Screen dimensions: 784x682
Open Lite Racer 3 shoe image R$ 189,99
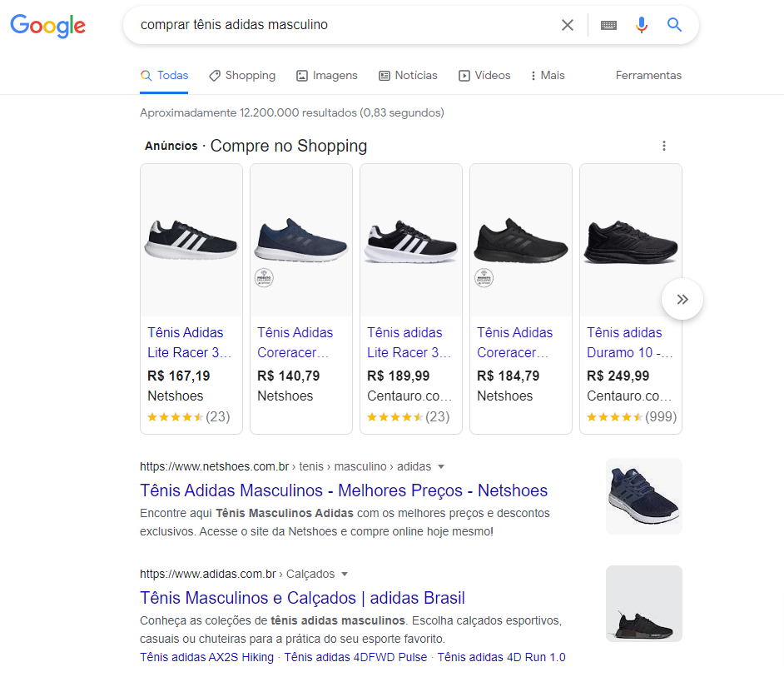(411, 240)
